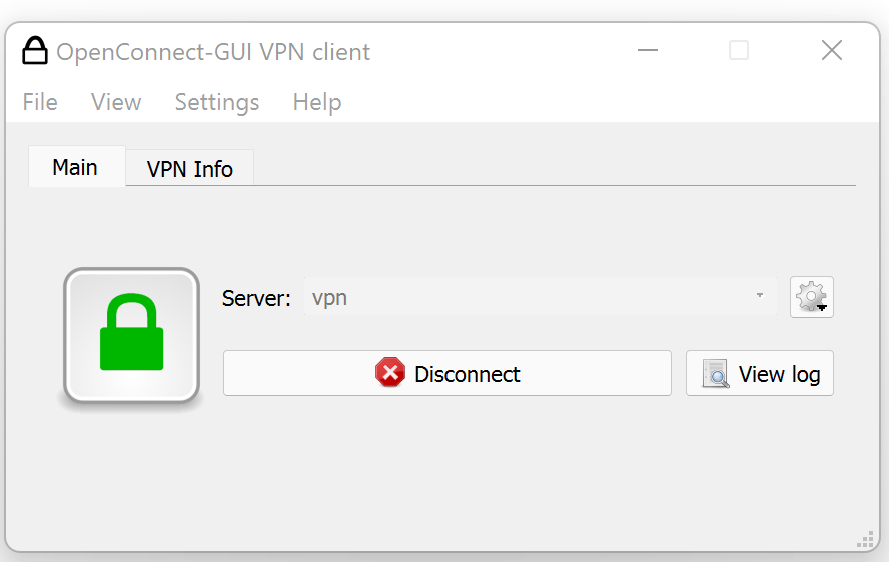Click the window resize grip in corner
The width and height of the screenshot is (890, 562).
tap(865, 540)
